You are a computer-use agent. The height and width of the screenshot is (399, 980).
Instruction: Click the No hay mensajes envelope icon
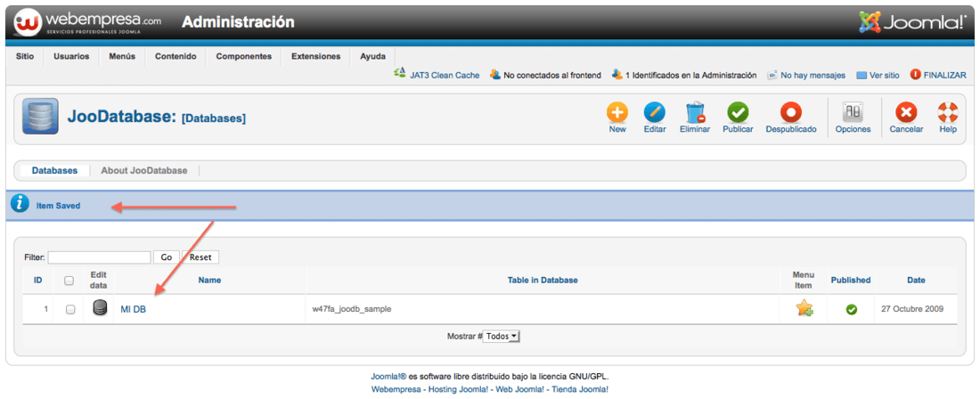(772, 75)
